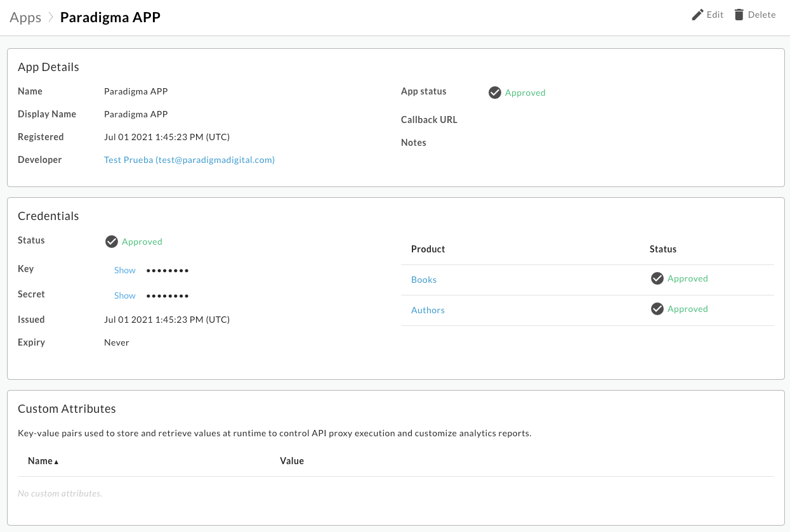Show the hidden Secret value
790x532 pixels.
click(124, 295)
